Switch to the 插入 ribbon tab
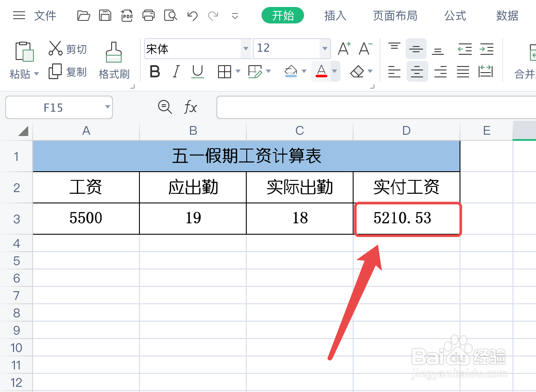Image resolution: width=536 pixels, height=392 pixels. (335, 15)
